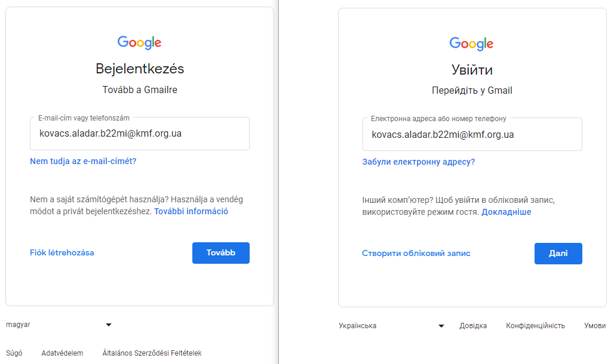
Task: Click the arrow next to Українська
Action: [441, 326]
